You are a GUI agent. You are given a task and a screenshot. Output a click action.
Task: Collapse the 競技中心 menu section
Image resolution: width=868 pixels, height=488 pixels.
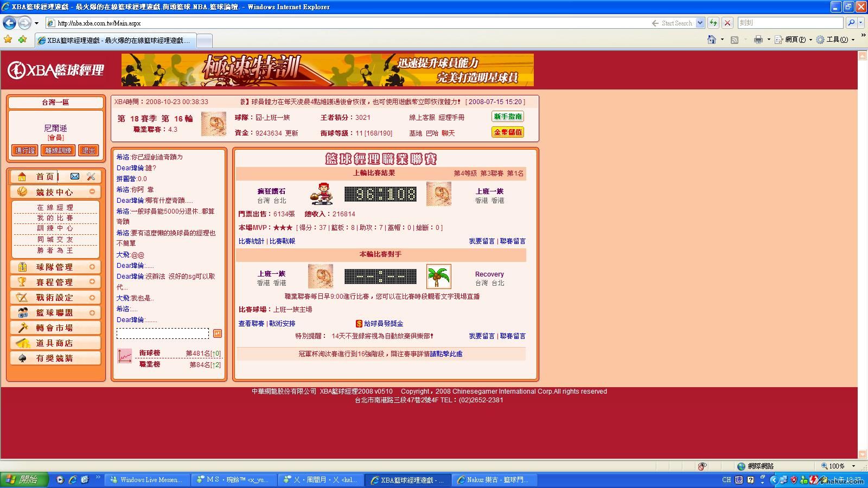(x=92, y=192)
